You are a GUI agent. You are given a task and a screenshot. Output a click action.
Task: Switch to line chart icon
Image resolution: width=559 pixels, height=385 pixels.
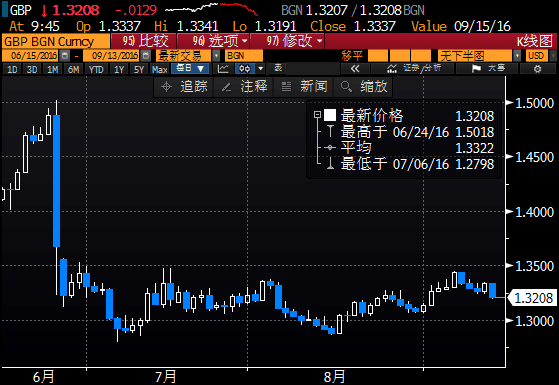223,68
